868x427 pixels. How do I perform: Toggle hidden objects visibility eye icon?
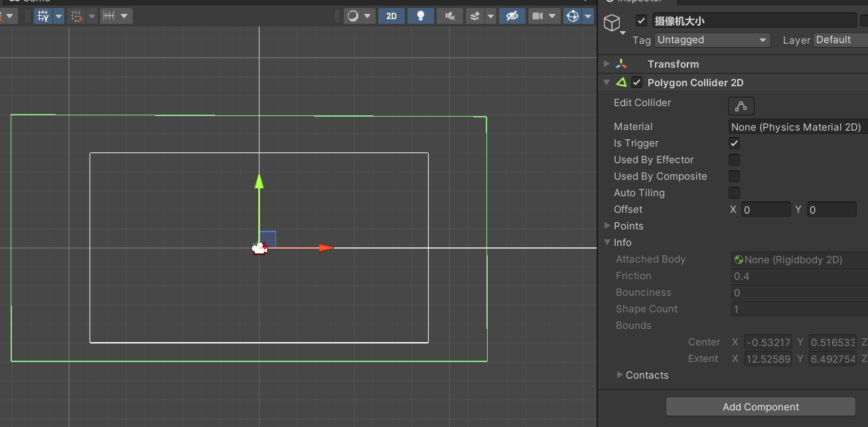[512, 16]
